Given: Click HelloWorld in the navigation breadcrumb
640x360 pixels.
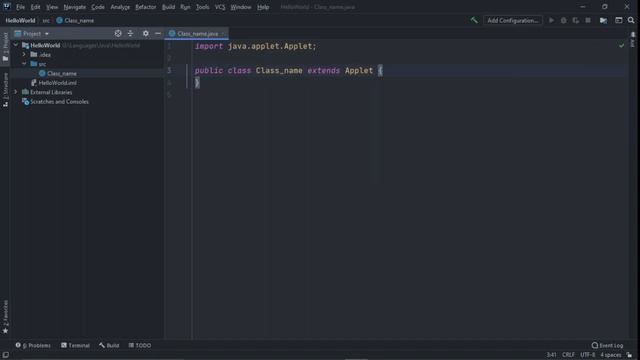Looking at the screenshot, I should 20,20.
